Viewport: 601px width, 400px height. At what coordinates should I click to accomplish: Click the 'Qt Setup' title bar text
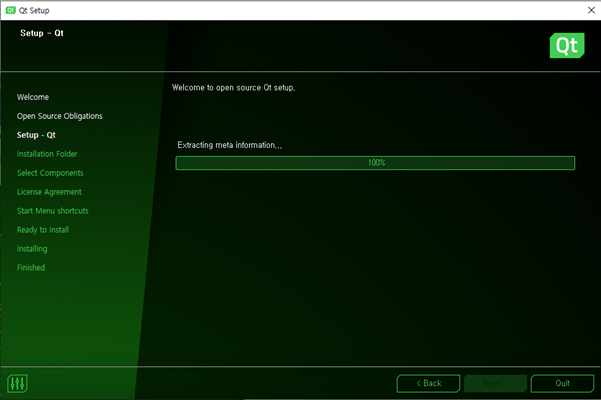(x=34, y=11)
